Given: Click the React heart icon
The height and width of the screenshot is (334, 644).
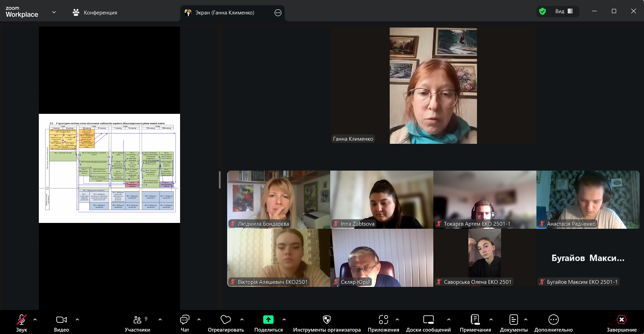Looking at the screenshot, I should (225, 320).
